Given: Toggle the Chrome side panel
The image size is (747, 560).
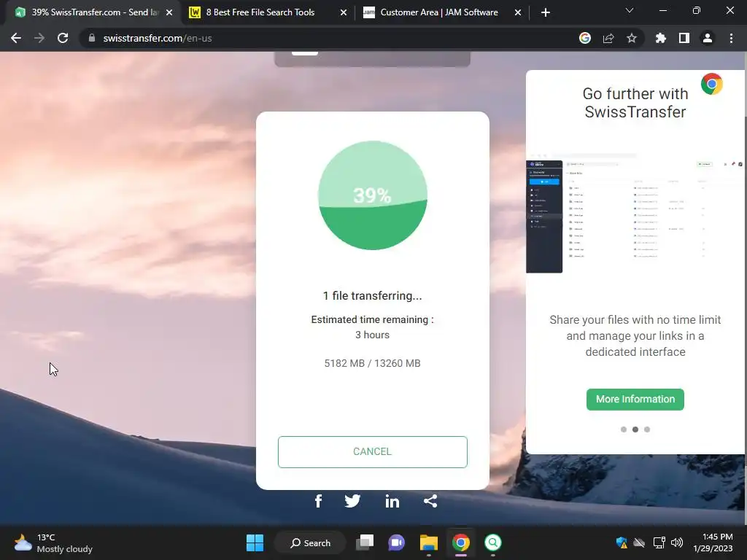Looking at the screenshot, I should [684, 38].
